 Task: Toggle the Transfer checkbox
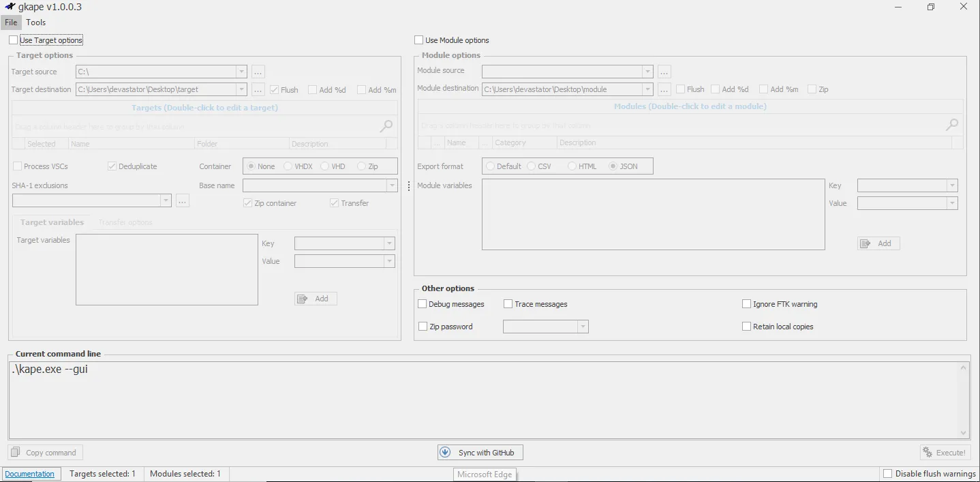click(335, 203)
